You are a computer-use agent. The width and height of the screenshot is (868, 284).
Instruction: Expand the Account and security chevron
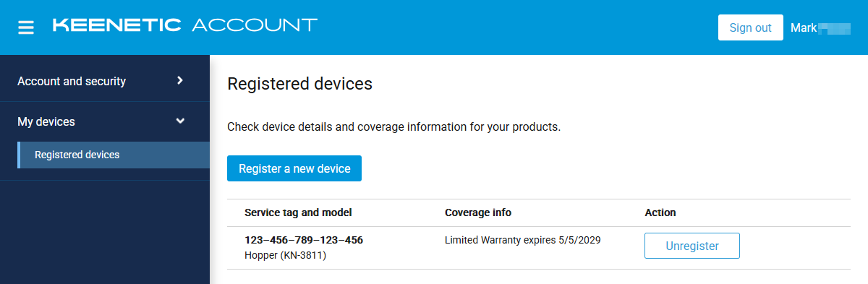pos(180,80)
